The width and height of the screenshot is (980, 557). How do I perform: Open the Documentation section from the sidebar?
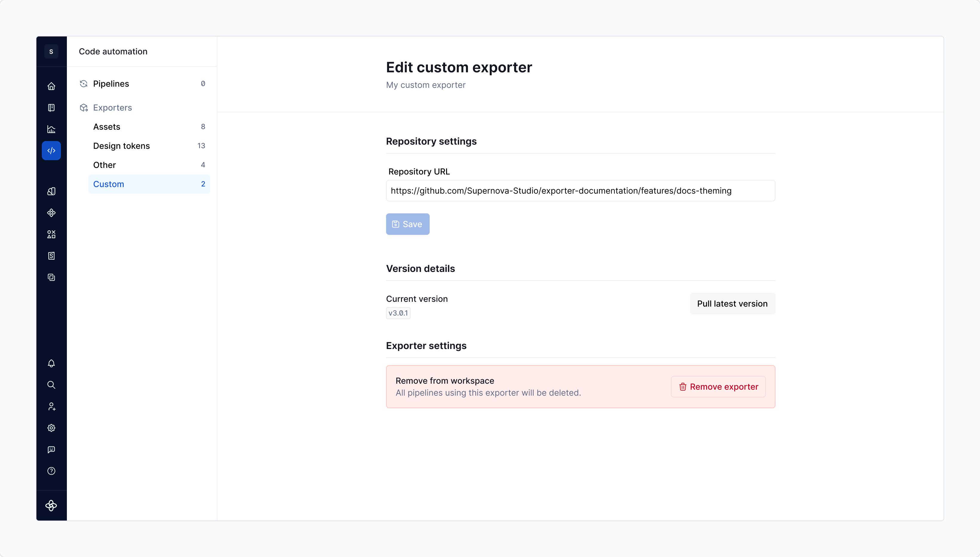click(x=51, y=108)
